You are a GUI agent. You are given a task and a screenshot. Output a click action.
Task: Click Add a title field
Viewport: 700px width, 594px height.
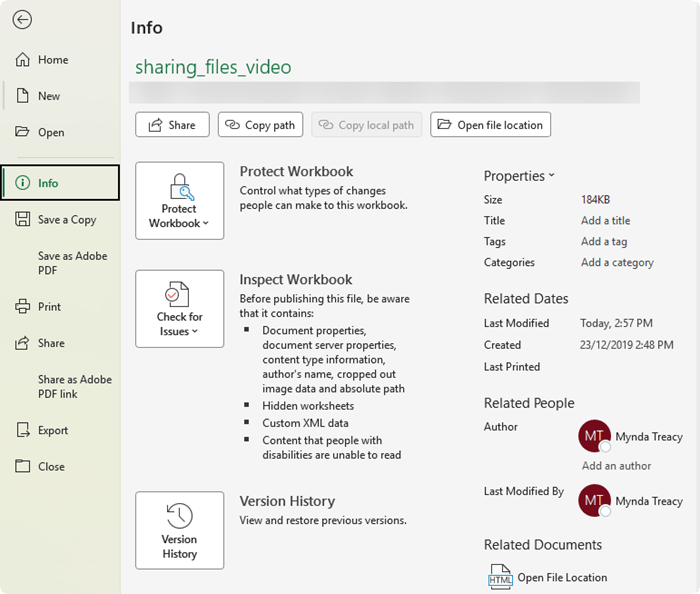(x=605, y=220)
